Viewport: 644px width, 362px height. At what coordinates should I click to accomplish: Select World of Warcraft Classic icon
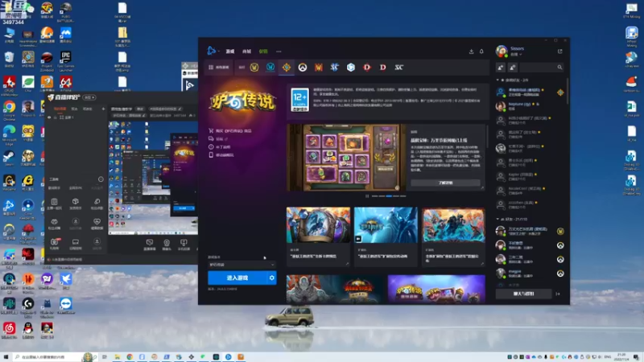pyautogui.click(x=270, y=68)
